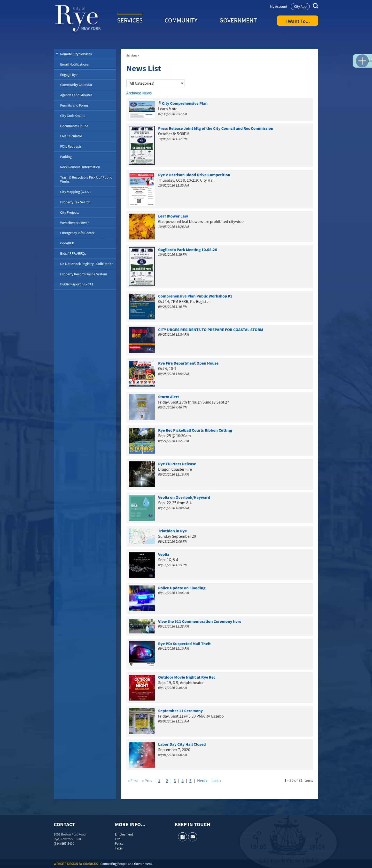Open FOIL Requests sidebar link
372x868 pixels.
tap(85, 147)
